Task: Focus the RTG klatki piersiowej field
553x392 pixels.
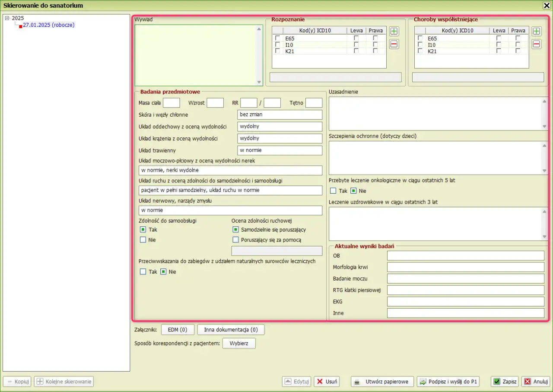Action: pyautogui.click(x=466, y=290)
